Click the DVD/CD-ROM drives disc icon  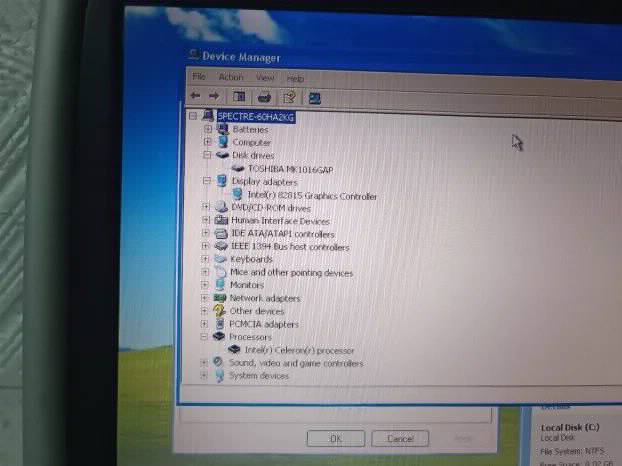coord(221,207)
